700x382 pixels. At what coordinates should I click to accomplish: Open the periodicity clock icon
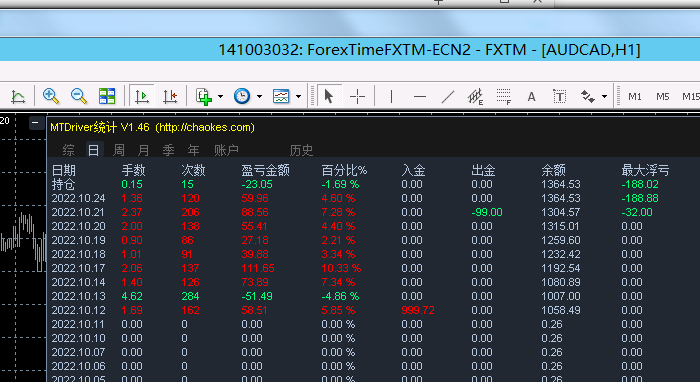coord(242,96)
